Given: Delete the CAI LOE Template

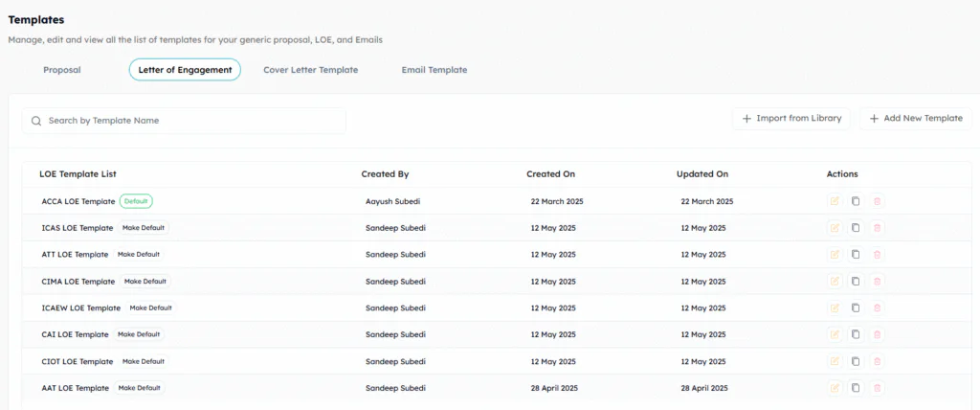Looking at the screenshot, I should click(x=878, y=334).
